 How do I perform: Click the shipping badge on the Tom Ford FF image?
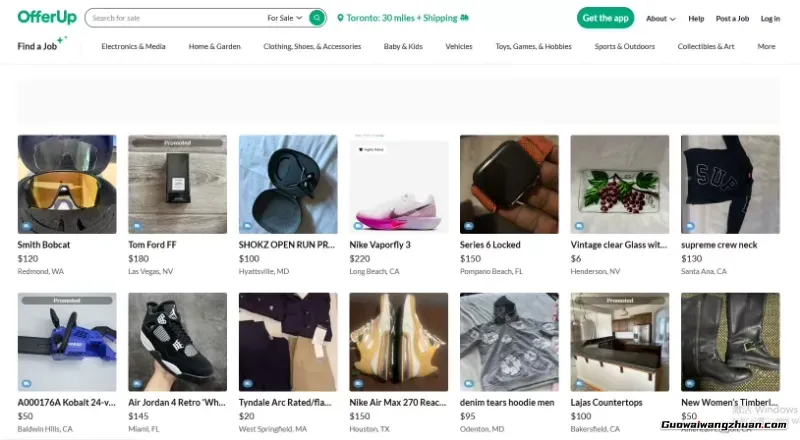[x=136, y=226]
